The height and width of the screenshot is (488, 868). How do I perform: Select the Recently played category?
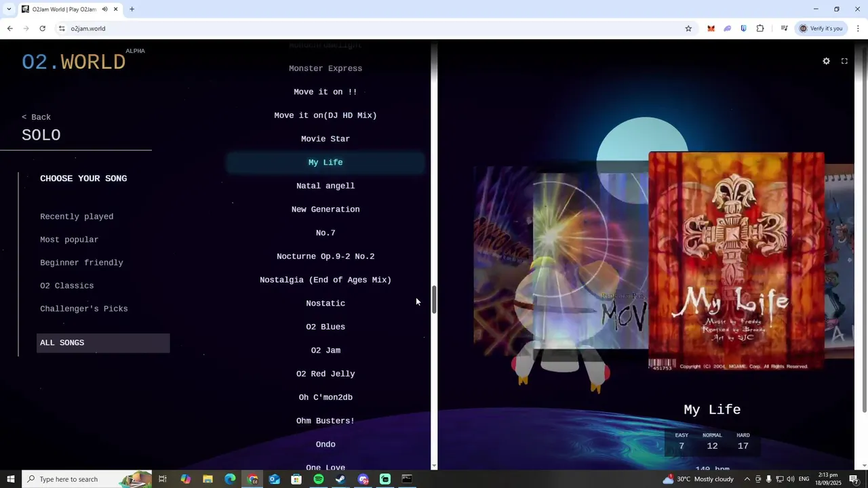point(77,217)
